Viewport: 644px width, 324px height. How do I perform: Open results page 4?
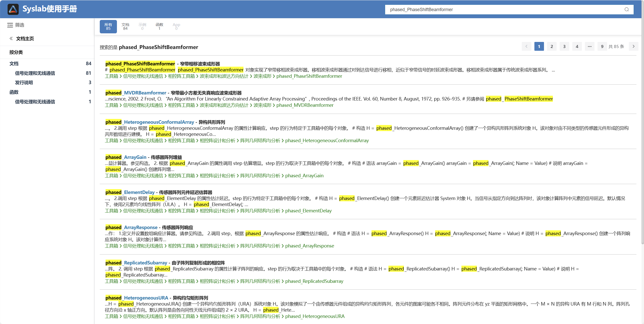click(x=577, y=46)
